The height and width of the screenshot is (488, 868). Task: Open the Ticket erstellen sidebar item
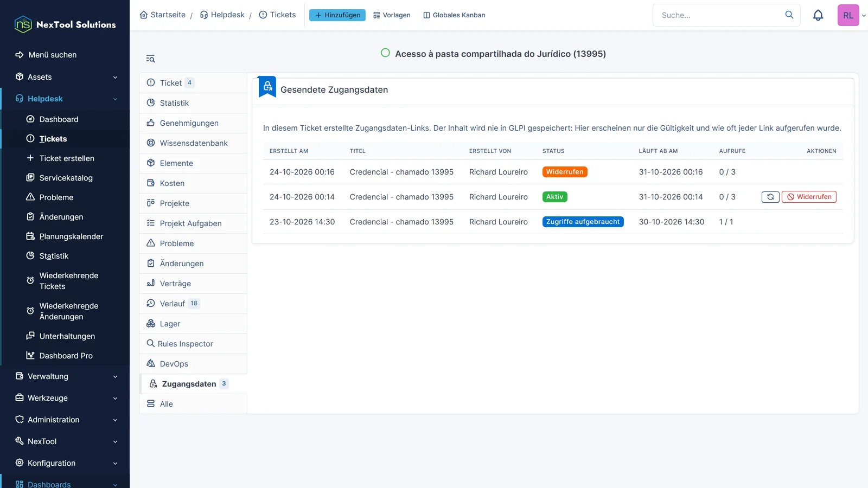point(66,158)
